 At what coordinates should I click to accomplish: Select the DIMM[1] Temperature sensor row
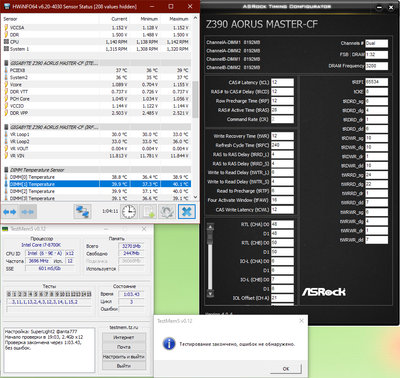(x=97, y=184)
